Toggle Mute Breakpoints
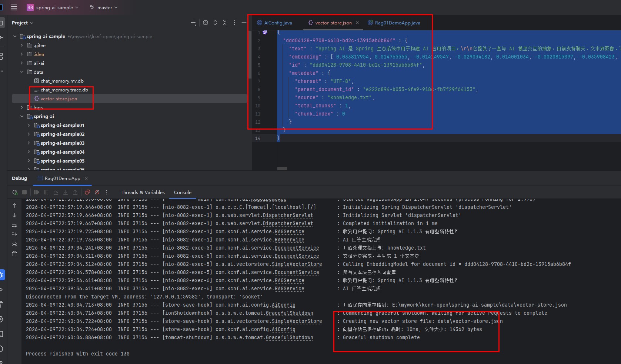 (x=97, y=192)
